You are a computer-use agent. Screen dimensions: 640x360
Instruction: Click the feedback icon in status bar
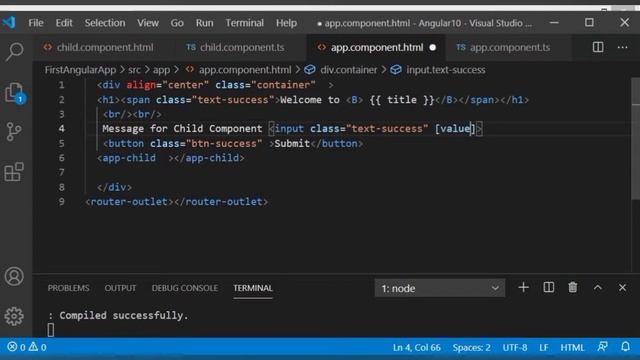coord(602,347)
